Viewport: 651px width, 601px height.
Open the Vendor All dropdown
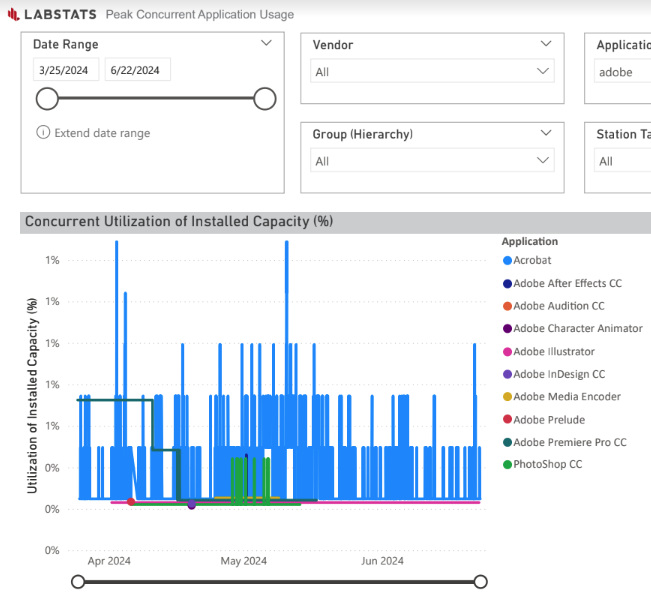coord(432,71)
